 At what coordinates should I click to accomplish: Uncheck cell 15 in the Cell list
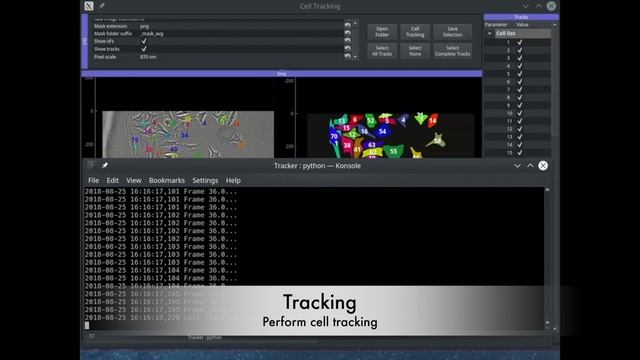pyautogui.click(x=520, y=153)
